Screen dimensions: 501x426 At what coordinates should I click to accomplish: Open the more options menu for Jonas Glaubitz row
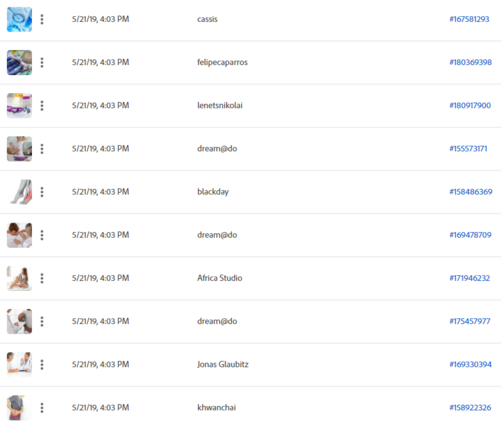tap(42, 365)
